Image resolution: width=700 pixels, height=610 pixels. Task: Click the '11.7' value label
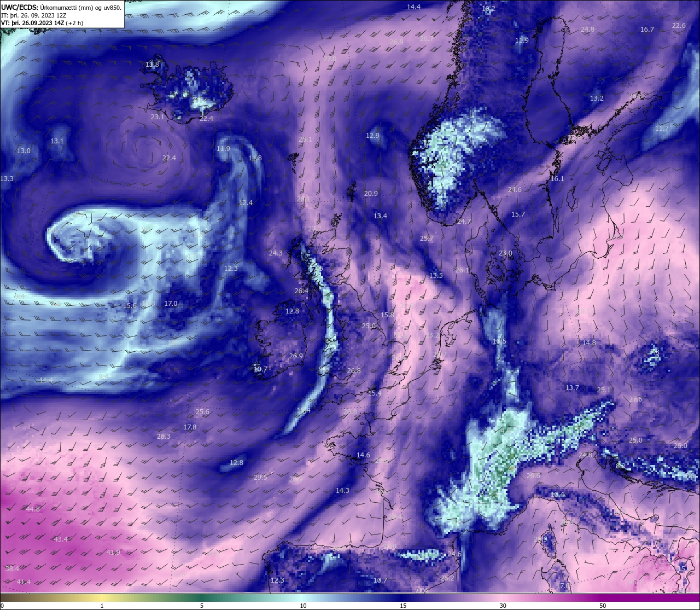(x=662, y=129)
